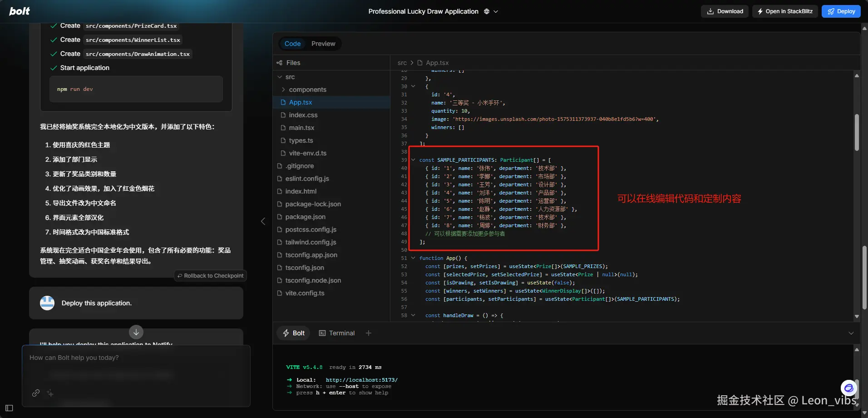Image resolution: width=868 pixels, height=418 pixels.
Task: Expand the project title dropdown chevron
Action: coord(496,11)
